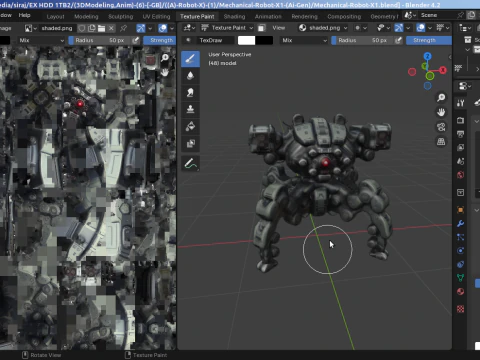Viewport: 480px width, 360px height.
Task: Open the Particles properties tab
Action: click(x=461, y=237)
